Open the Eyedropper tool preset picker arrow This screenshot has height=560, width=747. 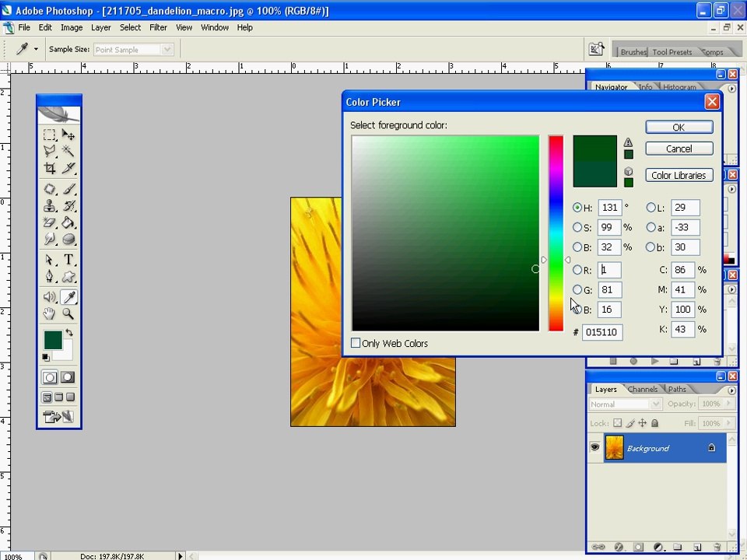[x=36, y=49]
